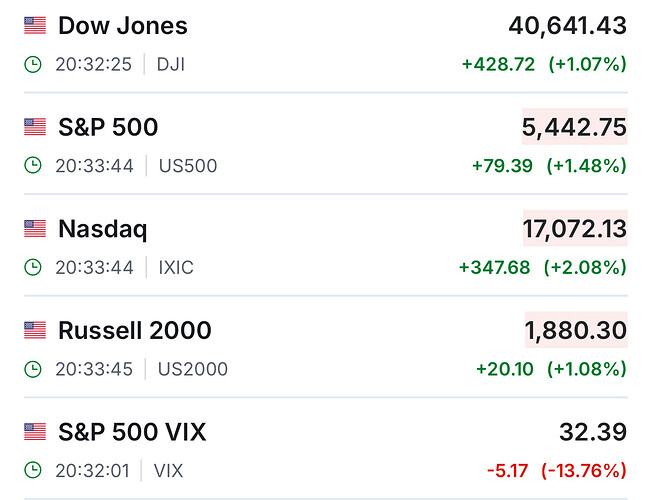Image resolution: width=652 pixels, height=500 pixels.
Task: Click the US flag beside Russell 2000
Action: (x=35, y=330)
